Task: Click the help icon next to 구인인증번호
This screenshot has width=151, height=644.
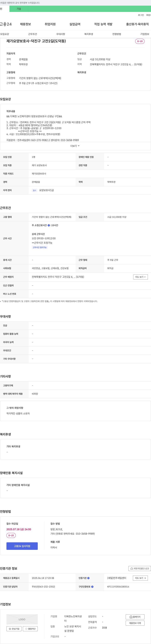Action: pyautogui.click(x=92, y=587)
